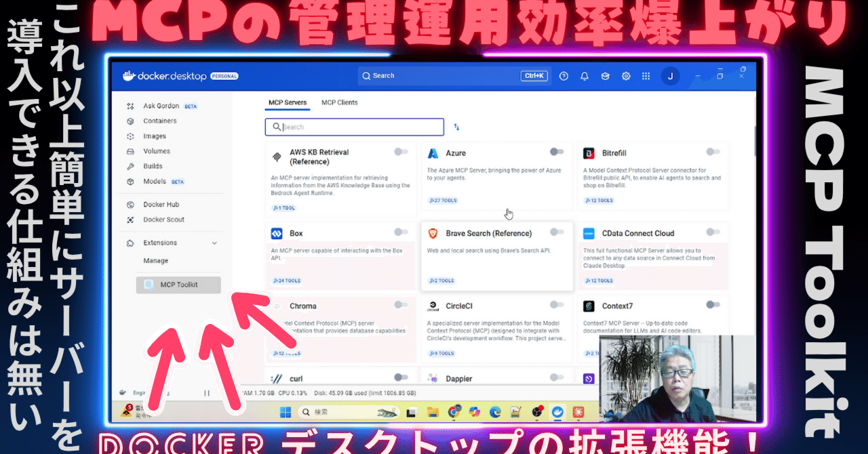Image resolution: width=868 pixels, height=454 pixels.
Task: Enable the Brave Search (Reference) server
Action: pos(557,232)
